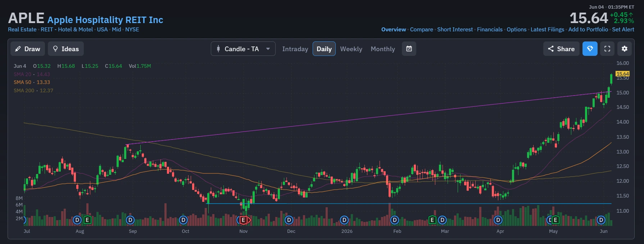Click the dividend D marker near Feb

tap(395, 220)
